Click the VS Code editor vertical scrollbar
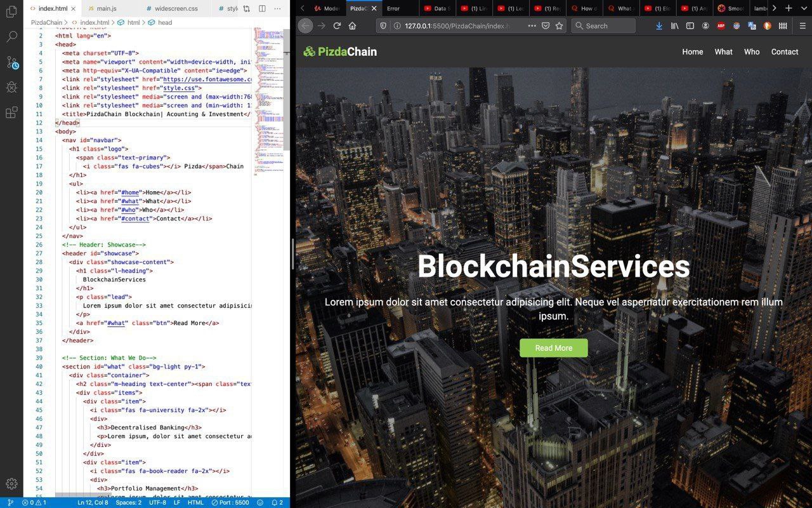Screen dimensions: 812x508 coord(286,89)
